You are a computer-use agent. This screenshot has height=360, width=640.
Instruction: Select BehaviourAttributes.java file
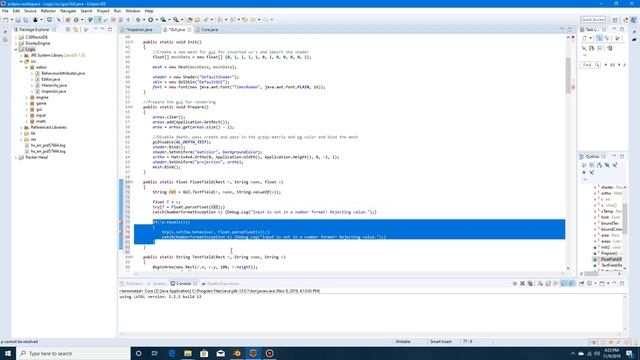click(x=63, y=73)
